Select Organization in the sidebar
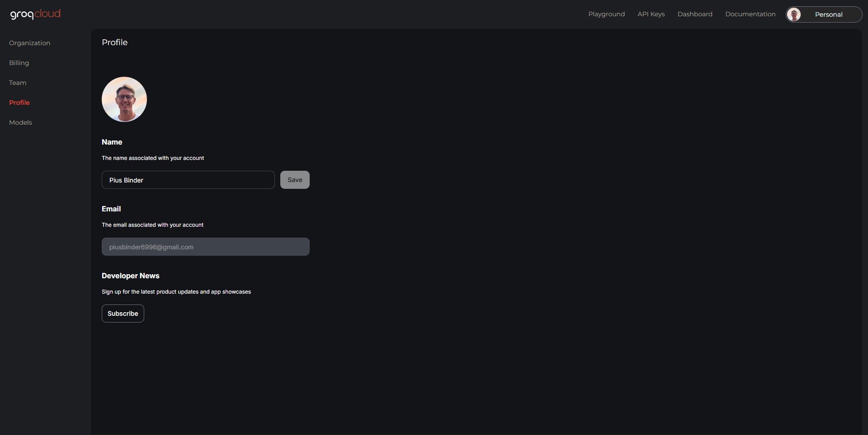Viewport: 868px width, 435px height. 29,43
